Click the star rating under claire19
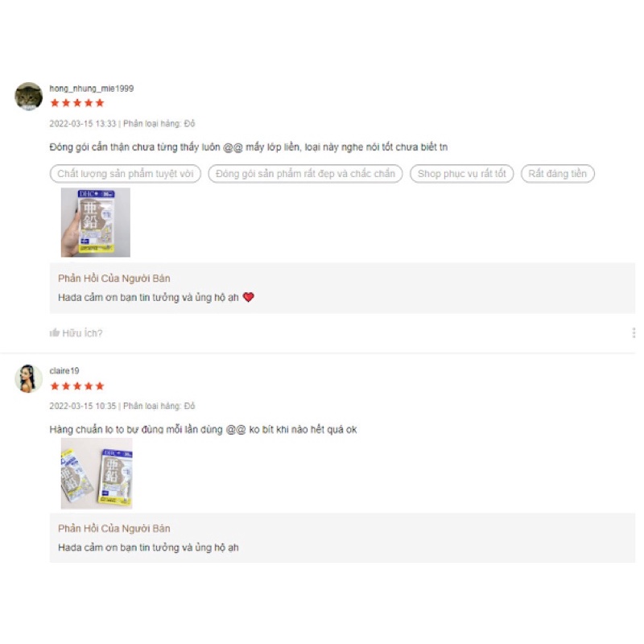This screenshot has width=644, height=644. (76, 386)
